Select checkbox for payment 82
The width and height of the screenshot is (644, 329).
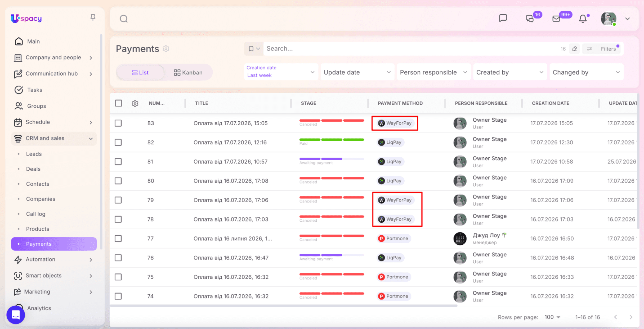click(x=118, y=143)
